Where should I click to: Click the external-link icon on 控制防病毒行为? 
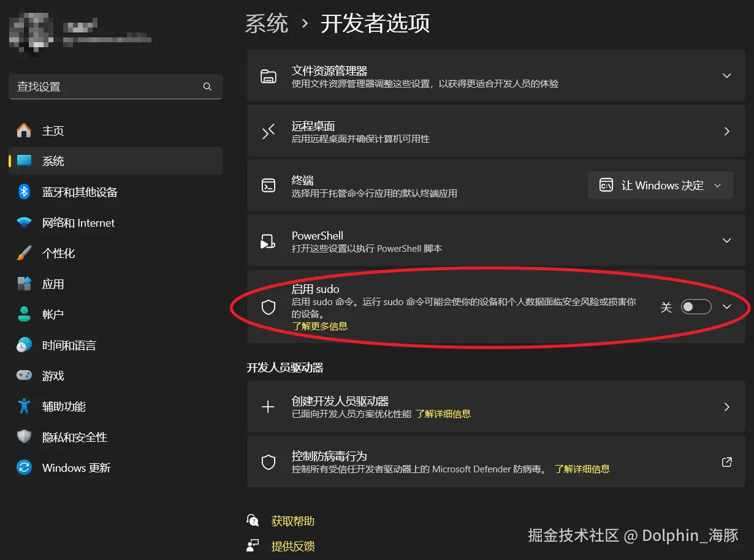click(727, 462)
